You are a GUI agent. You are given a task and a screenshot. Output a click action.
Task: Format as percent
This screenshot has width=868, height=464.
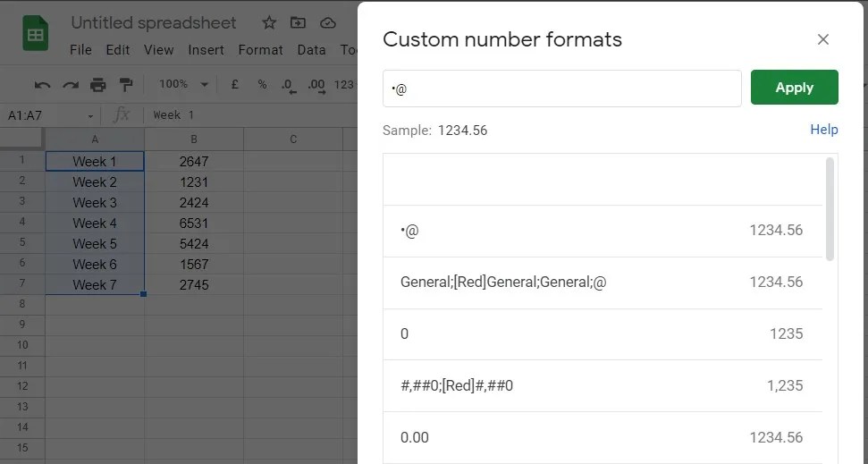pos(262,84)
